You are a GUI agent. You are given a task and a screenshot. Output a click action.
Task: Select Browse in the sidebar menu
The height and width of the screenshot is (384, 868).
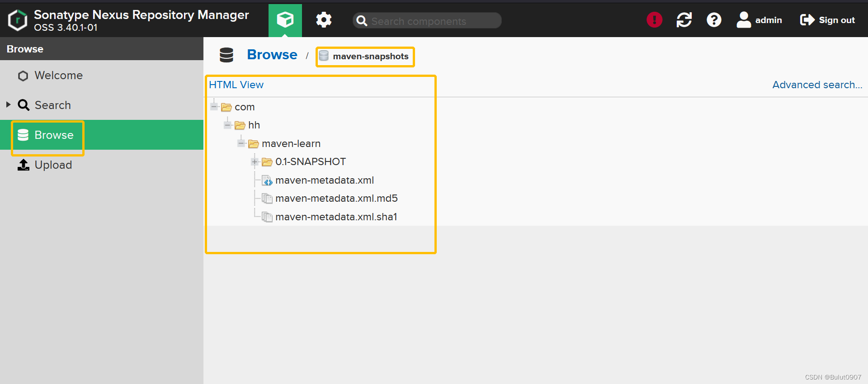click(x=102, y=135)
